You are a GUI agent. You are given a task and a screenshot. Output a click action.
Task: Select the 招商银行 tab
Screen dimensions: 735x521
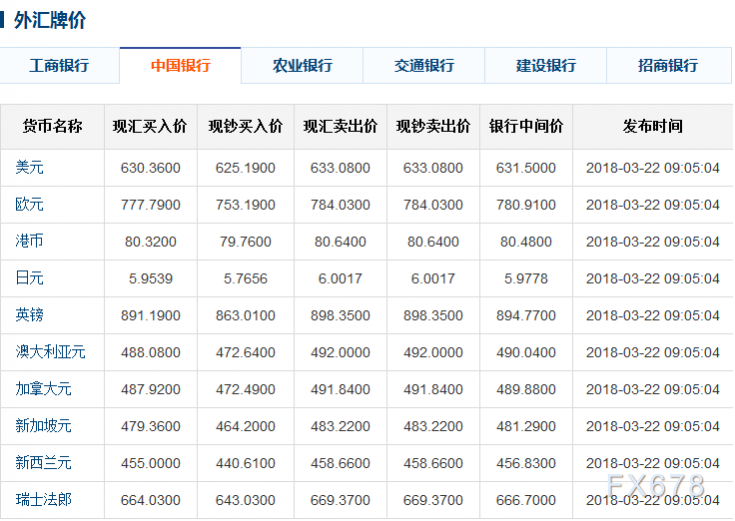click(x=668, y=66)
